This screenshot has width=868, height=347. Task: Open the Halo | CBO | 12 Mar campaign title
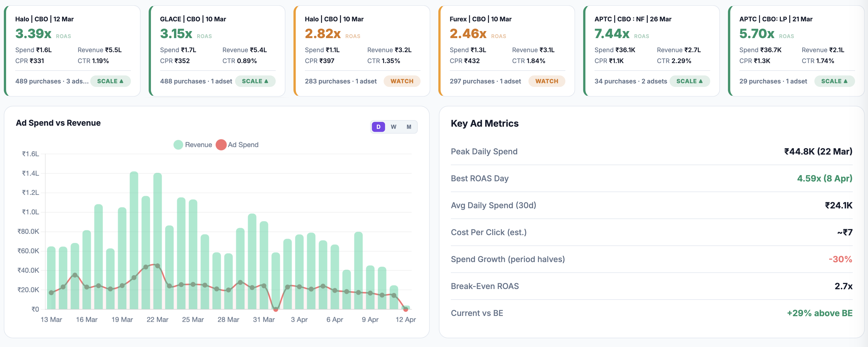click(45, 19)
